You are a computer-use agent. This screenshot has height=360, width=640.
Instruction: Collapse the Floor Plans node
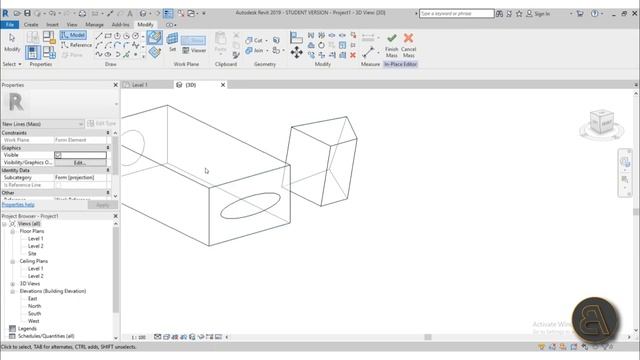[x=13, y=231]
